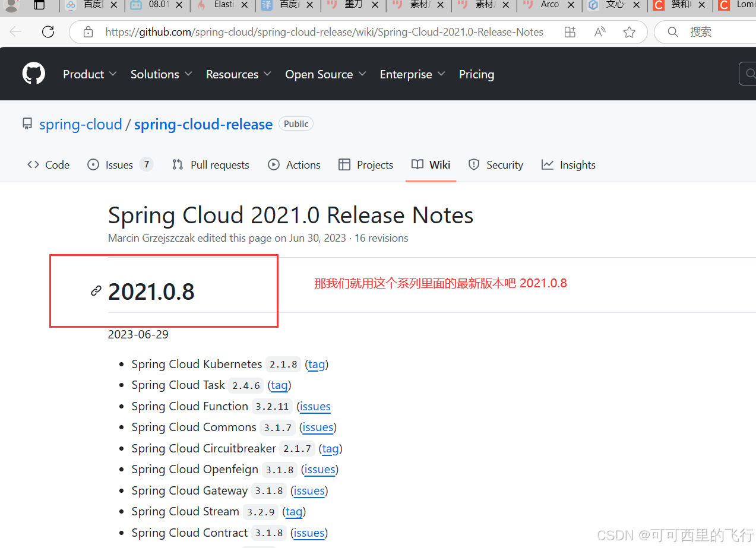Close the 墨刀 browser tab
Screen dimensions: 756x548
(374, 5)
